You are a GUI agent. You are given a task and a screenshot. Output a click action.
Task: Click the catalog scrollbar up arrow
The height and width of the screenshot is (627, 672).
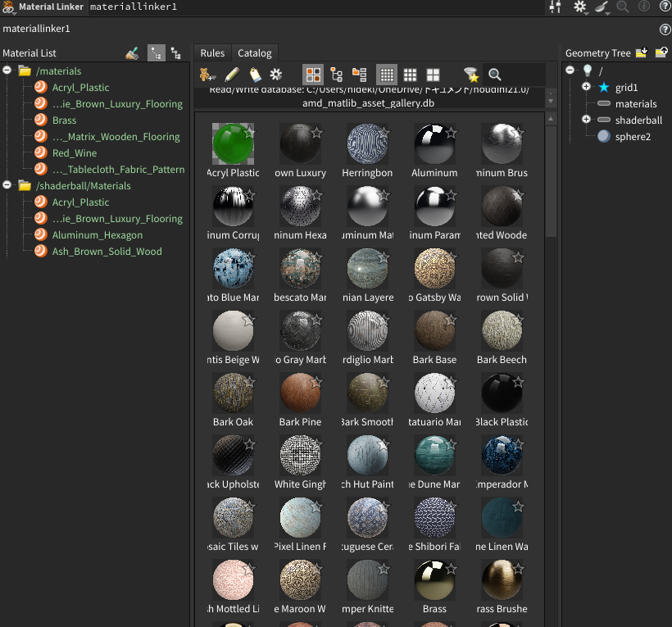(551, 119)
